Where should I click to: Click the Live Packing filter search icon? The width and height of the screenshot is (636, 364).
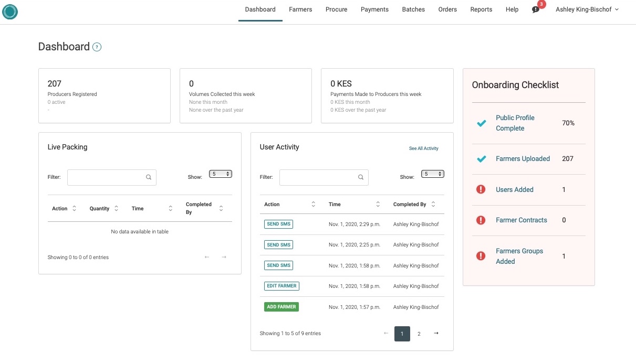pyautogui.click(x=149, y=177)
